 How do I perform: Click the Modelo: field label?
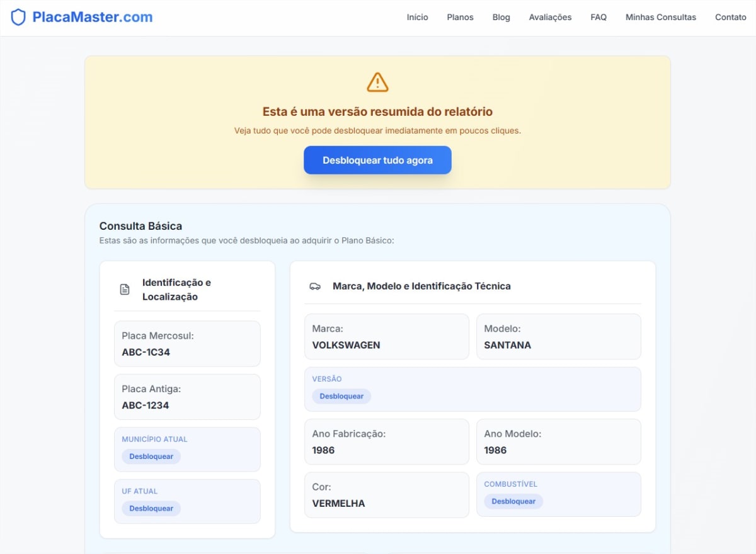click(502, 329)
